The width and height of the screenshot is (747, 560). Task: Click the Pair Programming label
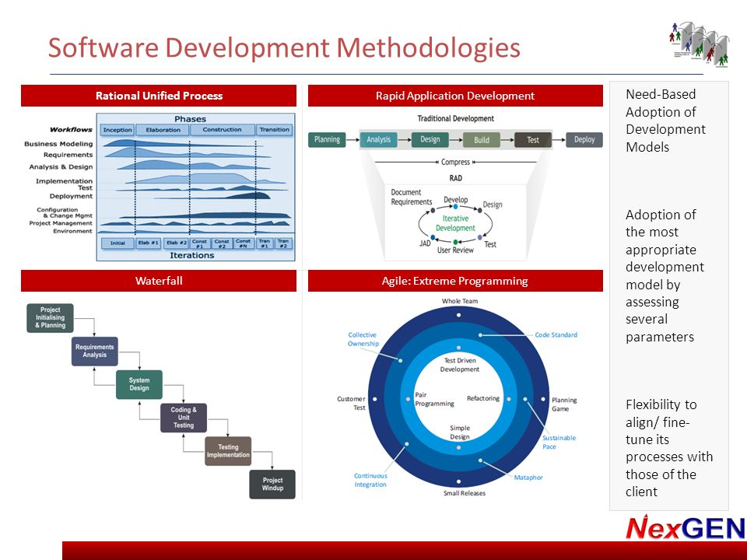434,399
